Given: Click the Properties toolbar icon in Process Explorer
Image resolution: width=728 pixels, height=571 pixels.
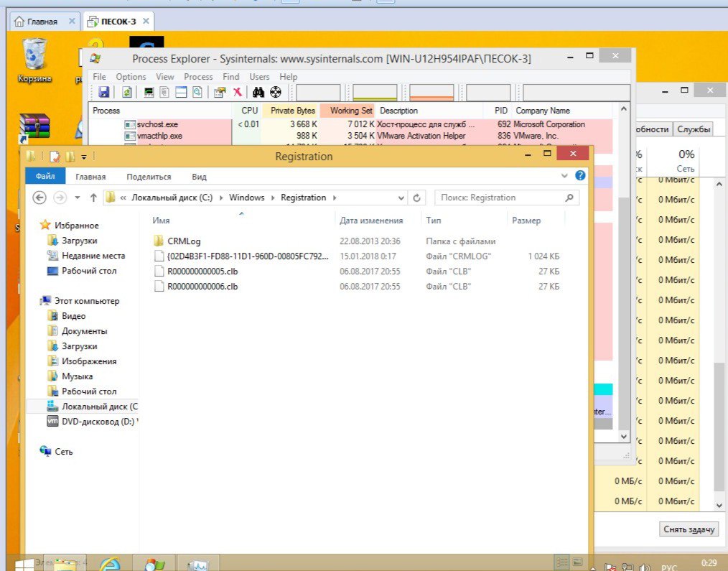Looking at the screenshot, I should (x=220, y=92).
